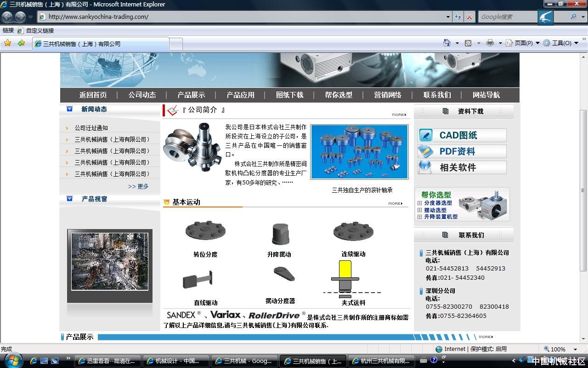The height and width of the screenshot is (368, 588).
Task: Click the search magnifier icon
Action: tap(573, 17)
